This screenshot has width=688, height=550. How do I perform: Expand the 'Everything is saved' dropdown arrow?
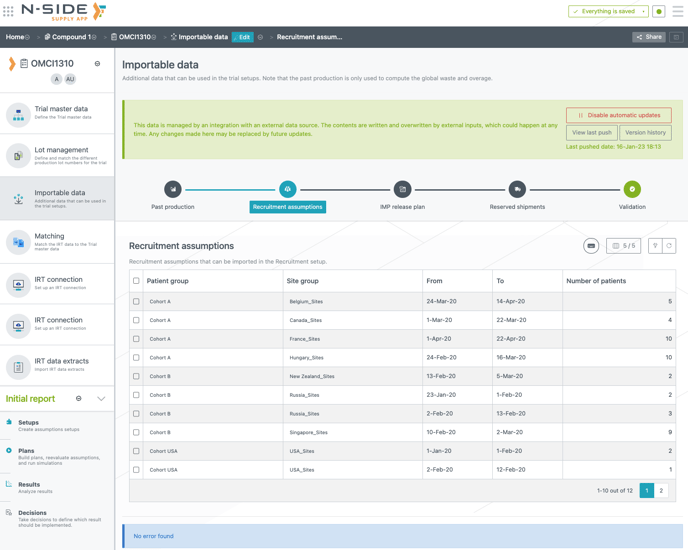tap(643, 12)
